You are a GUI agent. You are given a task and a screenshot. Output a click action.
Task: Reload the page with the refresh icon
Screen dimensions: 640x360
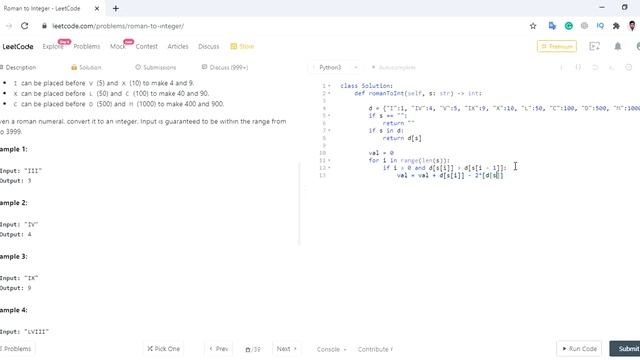point(24,26)
